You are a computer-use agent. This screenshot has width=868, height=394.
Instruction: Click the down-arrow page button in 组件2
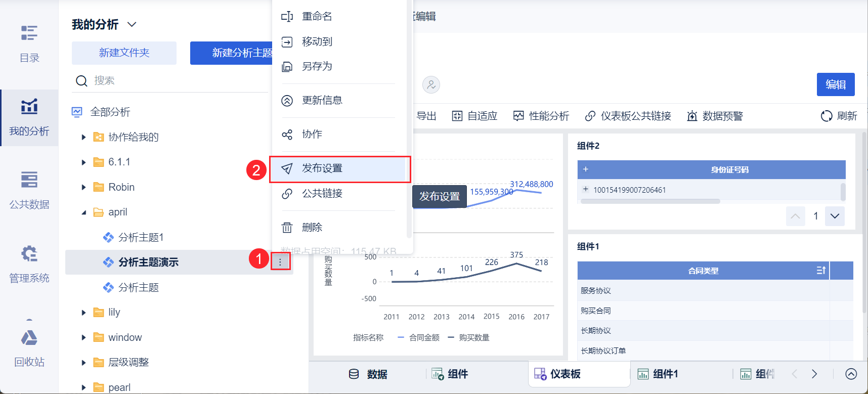click(x=835, y=216)
